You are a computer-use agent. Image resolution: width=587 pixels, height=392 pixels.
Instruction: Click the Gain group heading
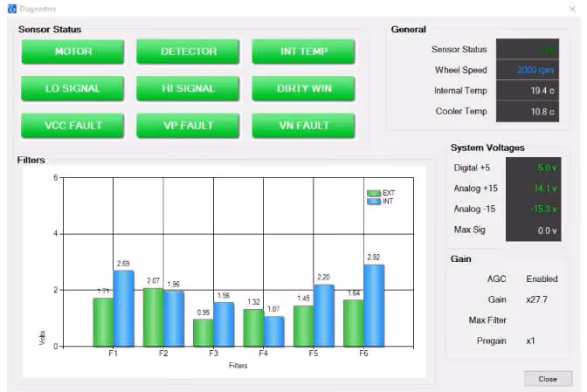461,258
